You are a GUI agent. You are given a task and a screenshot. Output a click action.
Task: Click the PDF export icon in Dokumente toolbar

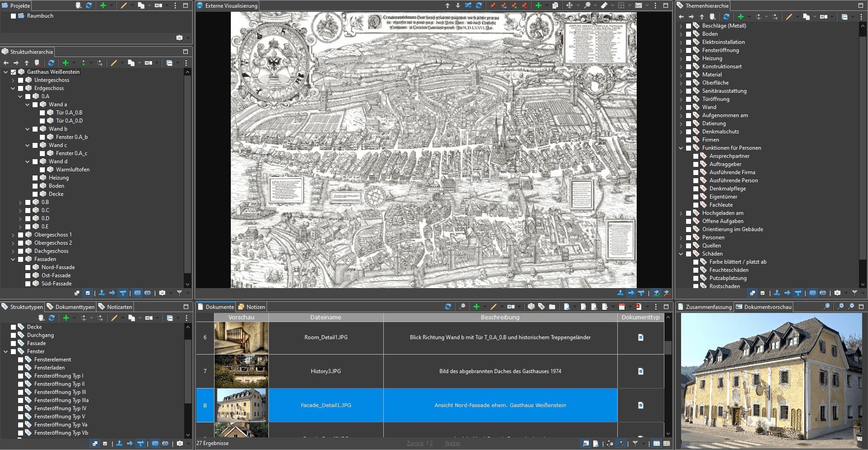(638, 307)
